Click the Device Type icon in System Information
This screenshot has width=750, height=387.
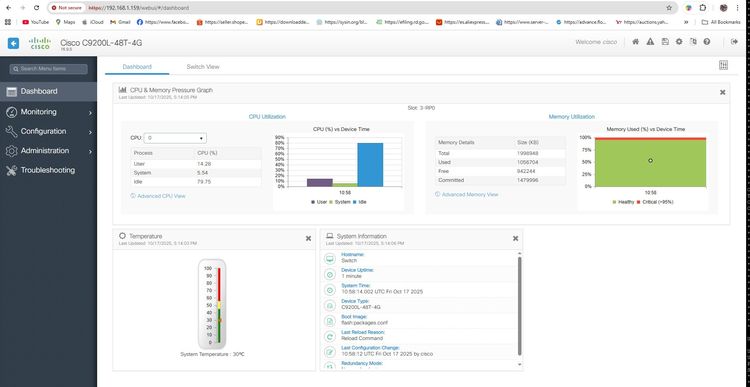point(330,305)
